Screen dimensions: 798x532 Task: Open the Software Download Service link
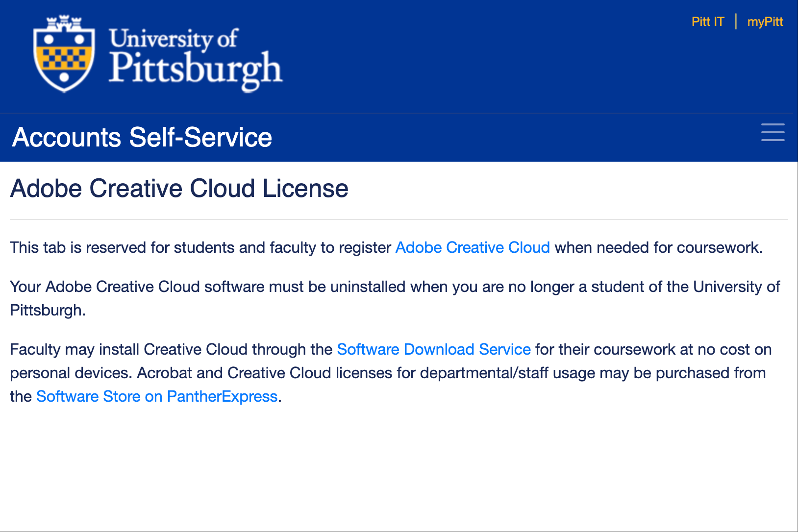tap(434, 349)
